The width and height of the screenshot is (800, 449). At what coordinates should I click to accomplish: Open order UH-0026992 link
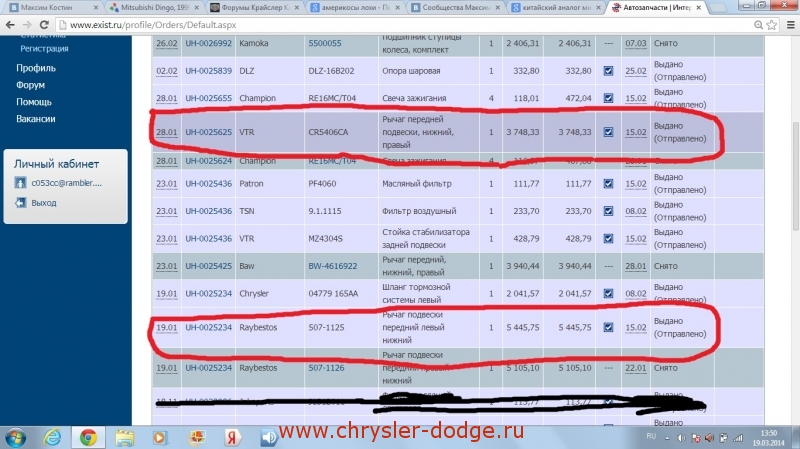tap(208, 43)
